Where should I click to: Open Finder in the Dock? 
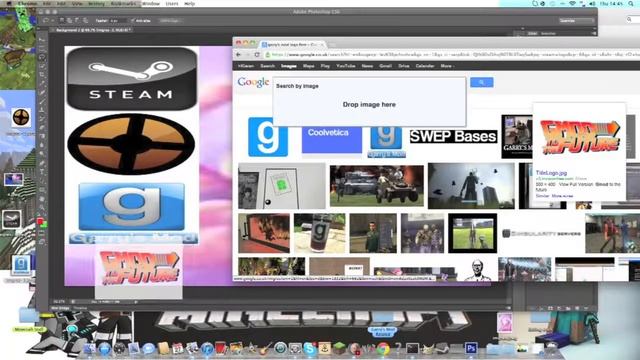pyautogui.click(x=90, y=349)
